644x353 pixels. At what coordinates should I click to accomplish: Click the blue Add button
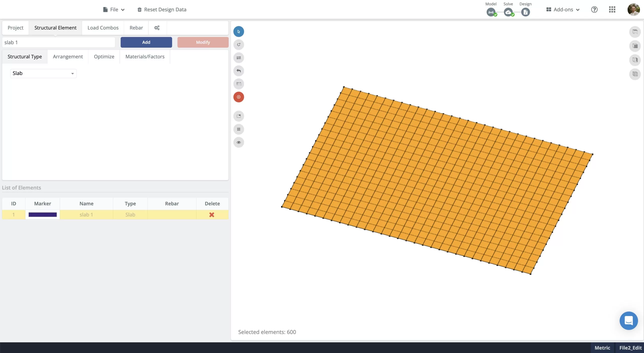tap(146, 42)
